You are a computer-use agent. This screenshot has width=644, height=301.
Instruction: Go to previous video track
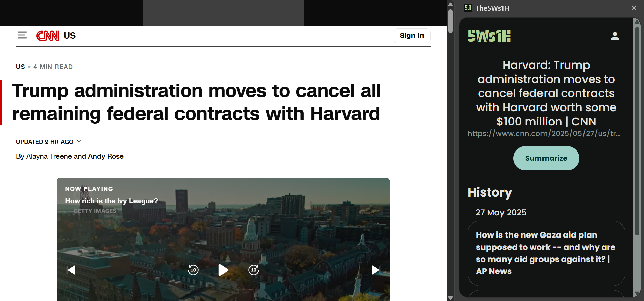(x=71, y=270)
